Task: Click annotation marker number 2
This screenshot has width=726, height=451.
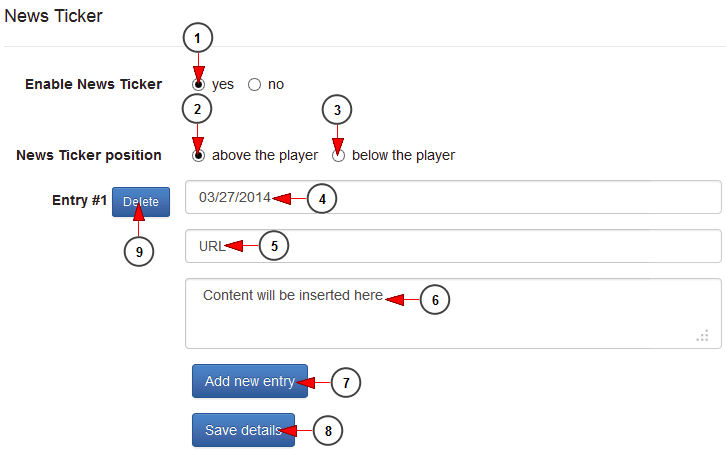Action: (198, 108)
